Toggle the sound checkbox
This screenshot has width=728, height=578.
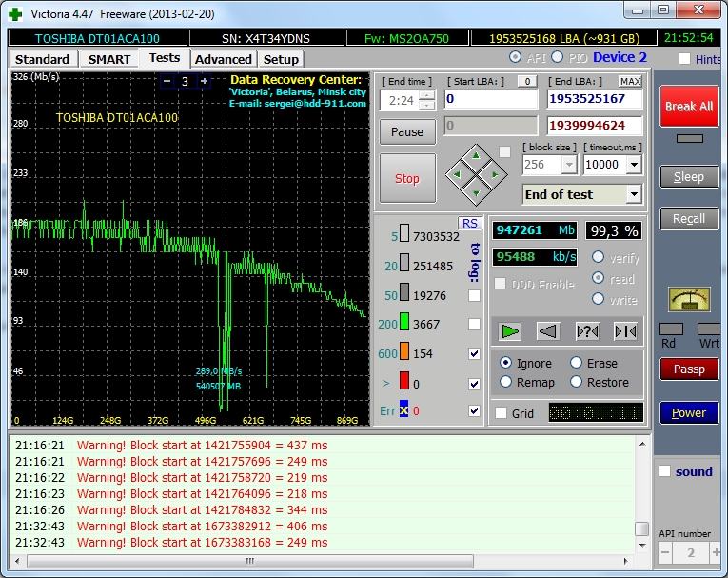coord(665,471)
